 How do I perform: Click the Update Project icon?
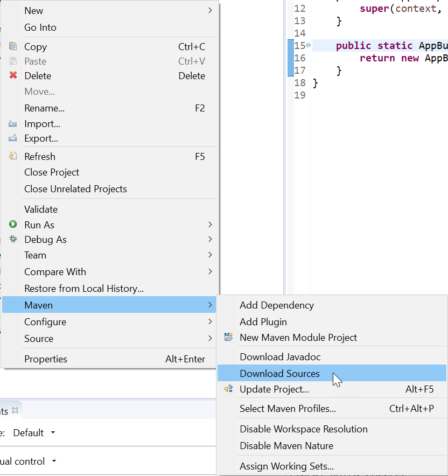(228, 389)
